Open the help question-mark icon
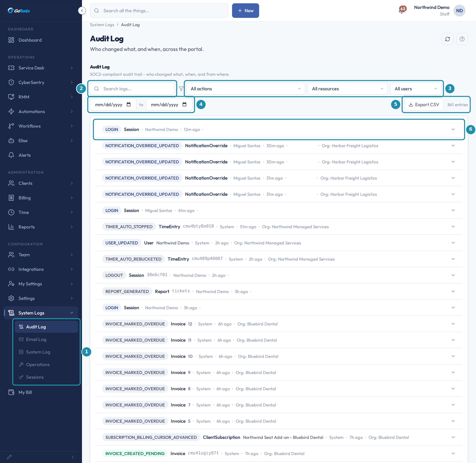Image resolution: width=476 pixels, height=463 pixels. (462, 39)
